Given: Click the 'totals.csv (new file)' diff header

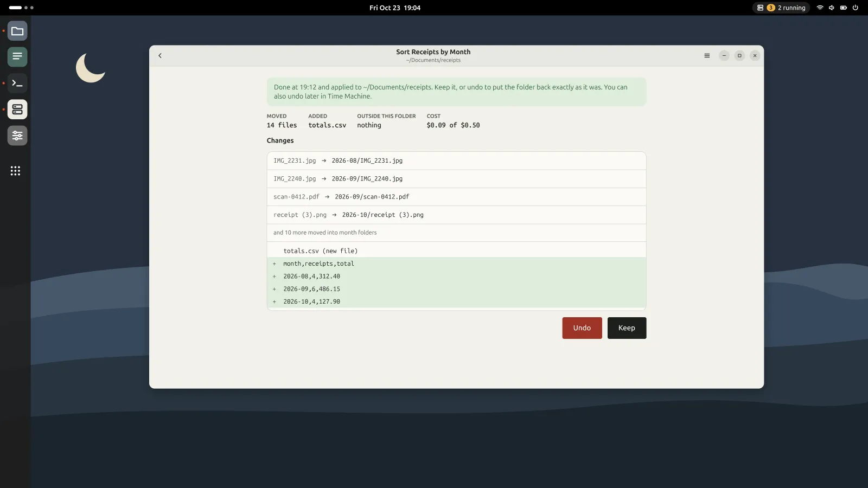Looking at the screenshot, I should [456, 251].
